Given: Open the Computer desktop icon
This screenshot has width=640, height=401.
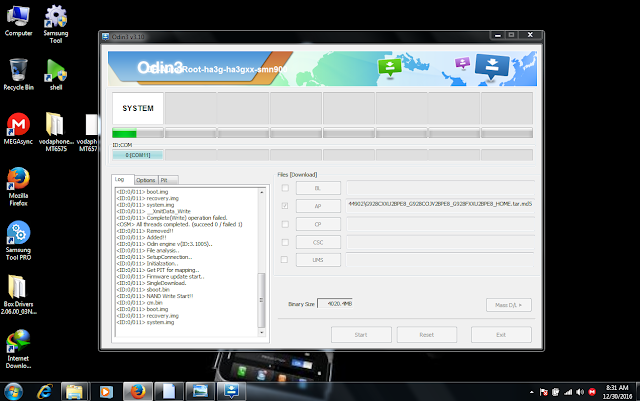Looking at the screenshot, I should [x=18, y=21].
